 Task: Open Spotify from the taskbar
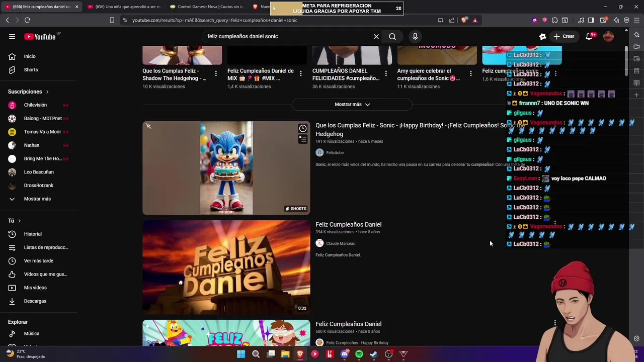(359, 354)
